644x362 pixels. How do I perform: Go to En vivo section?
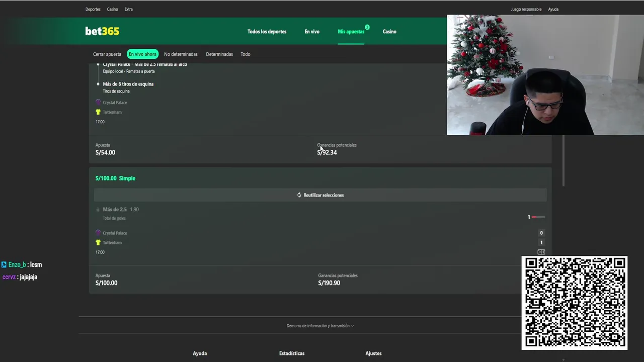pyautogui.click(x=312, y=31)
